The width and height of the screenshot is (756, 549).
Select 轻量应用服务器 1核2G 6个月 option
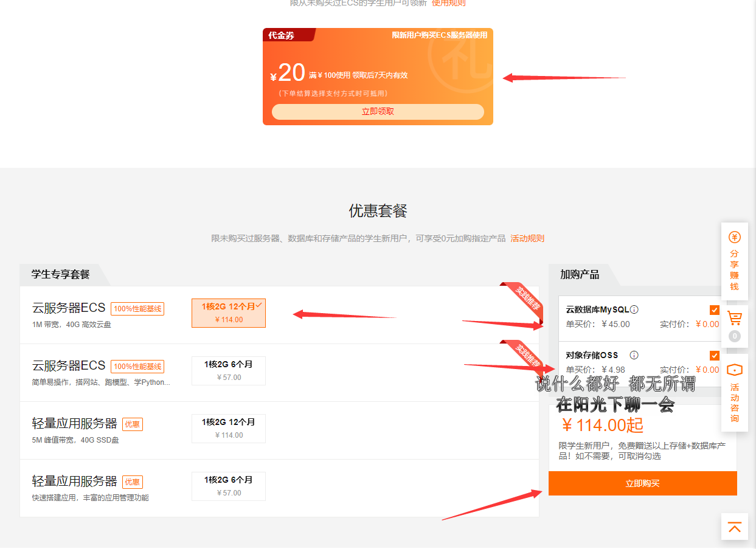(x=229, y=486)
